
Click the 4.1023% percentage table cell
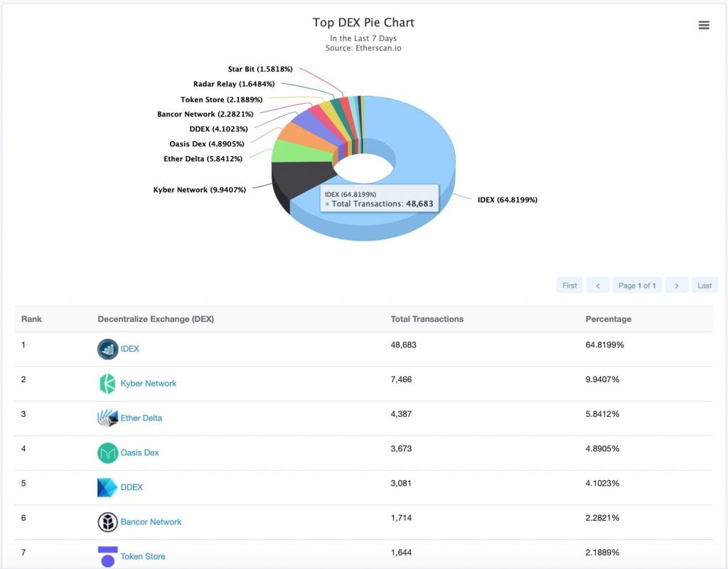(x=602, y=483)
